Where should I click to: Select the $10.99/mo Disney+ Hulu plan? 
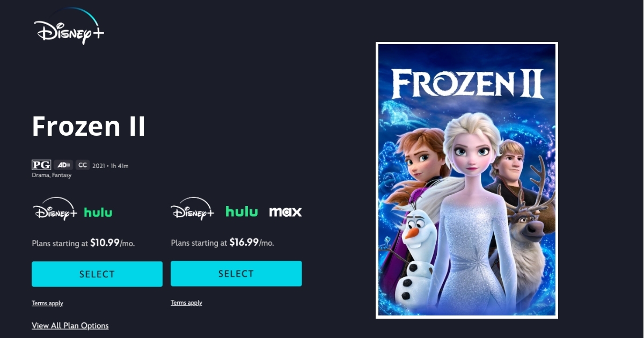(x=97, y=274)
